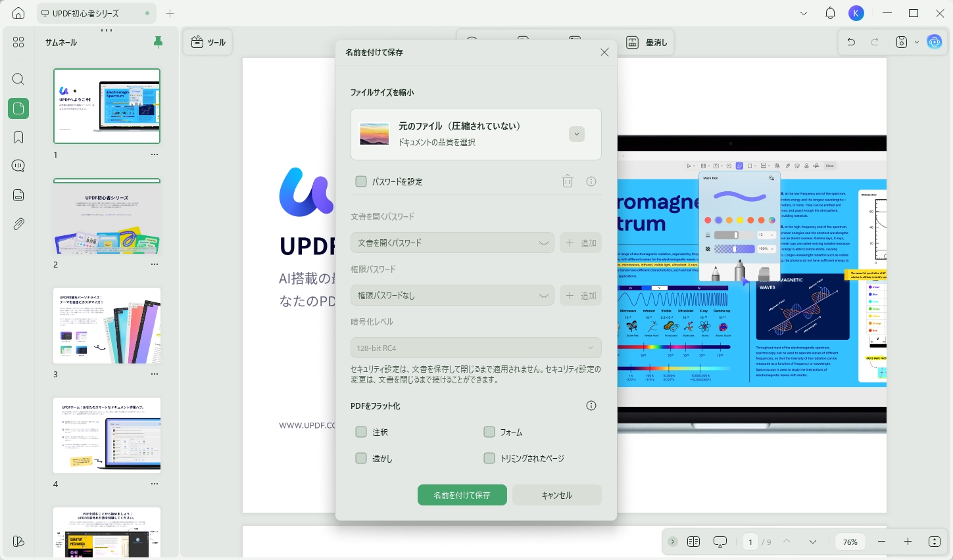Click the save icon in top toolbar

click(x=902, y=42)
